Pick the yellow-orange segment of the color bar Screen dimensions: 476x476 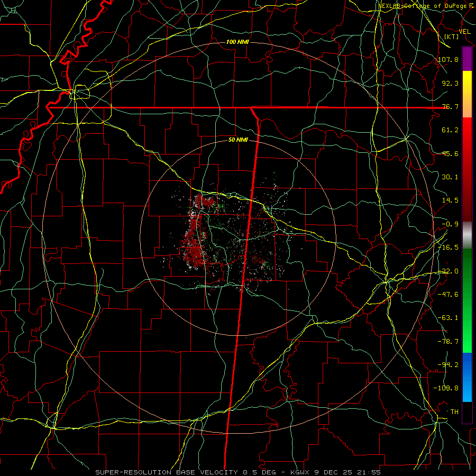[467, 94]
